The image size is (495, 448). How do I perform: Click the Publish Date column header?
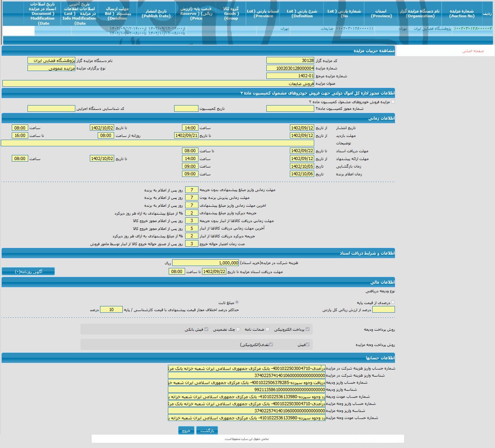tap(156, 14)
